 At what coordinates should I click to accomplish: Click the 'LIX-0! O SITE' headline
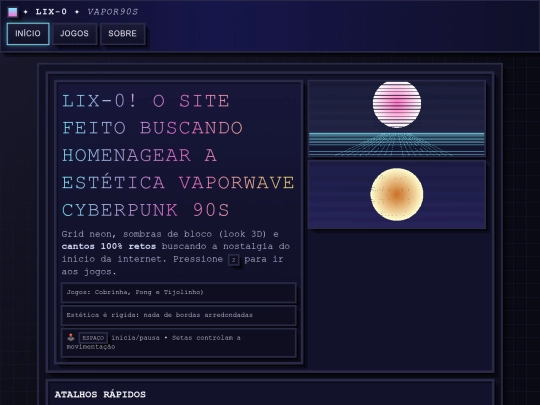(x=146, y=101)
